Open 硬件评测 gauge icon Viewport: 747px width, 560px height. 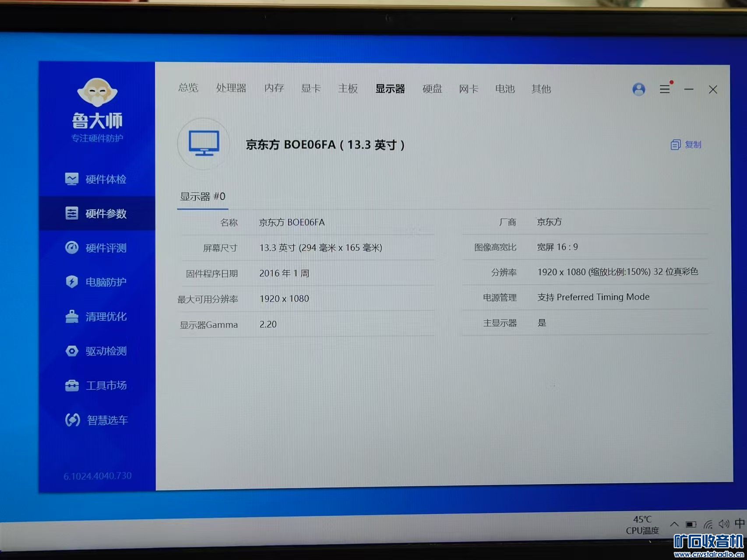click(72, 247)
